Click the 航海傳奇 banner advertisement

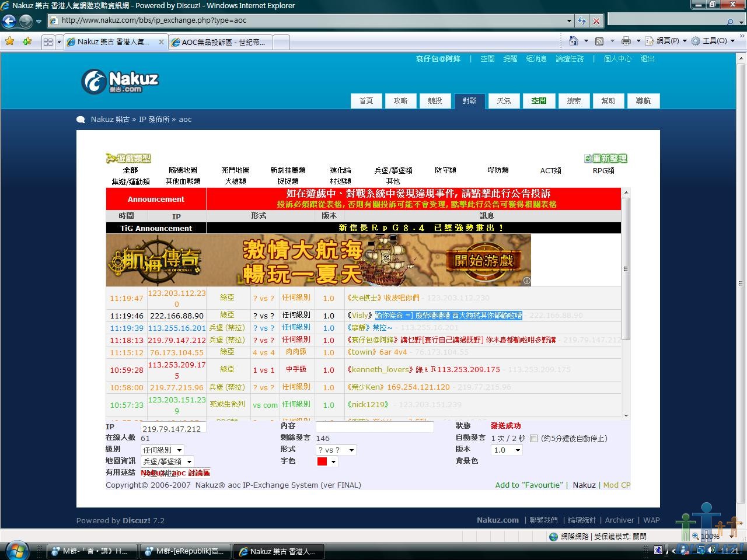(x=319, y=260)
